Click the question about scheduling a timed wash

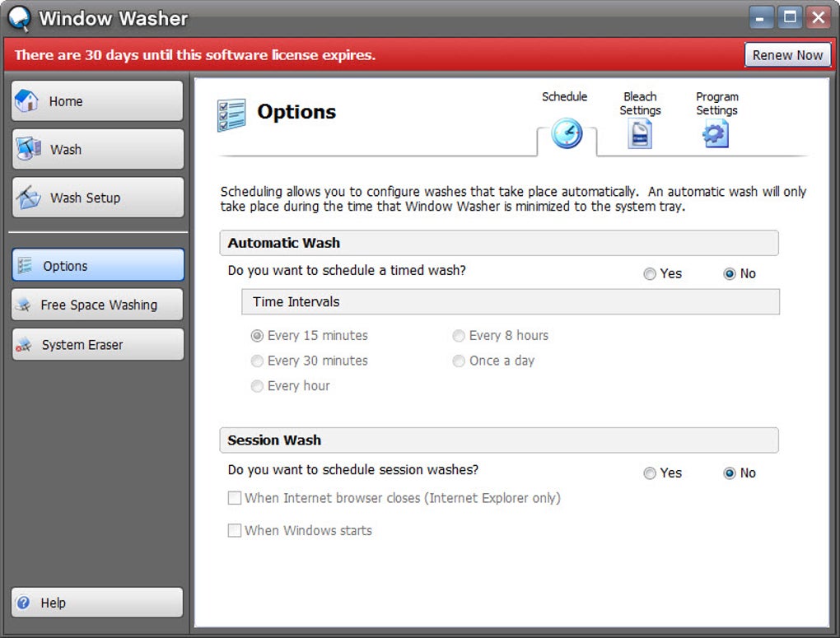347,271
